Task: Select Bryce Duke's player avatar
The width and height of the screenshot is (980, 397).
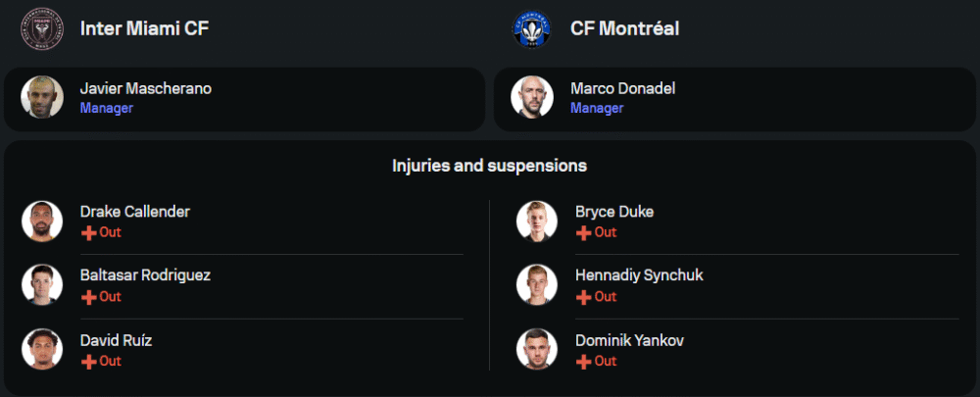Action: click(x=536, y=221)
